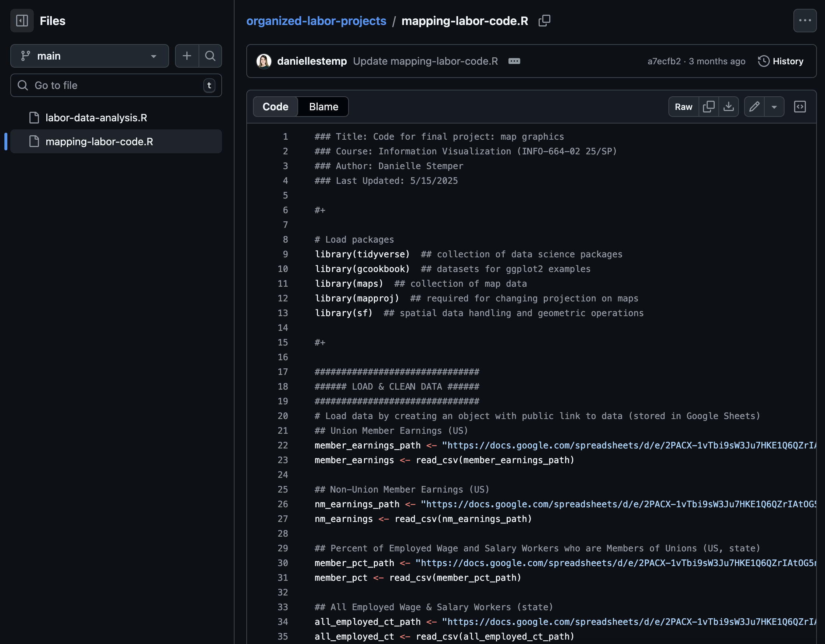Open the top-right three-dots menu
Viewport: 825px width, 644px height.
coord(805,20)
